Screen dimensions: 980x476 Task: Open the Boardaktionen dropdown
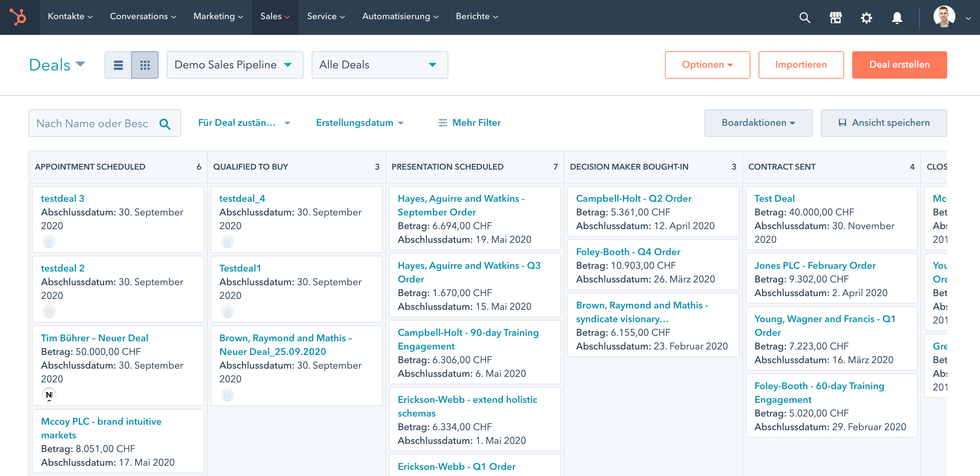click(758, 123)
